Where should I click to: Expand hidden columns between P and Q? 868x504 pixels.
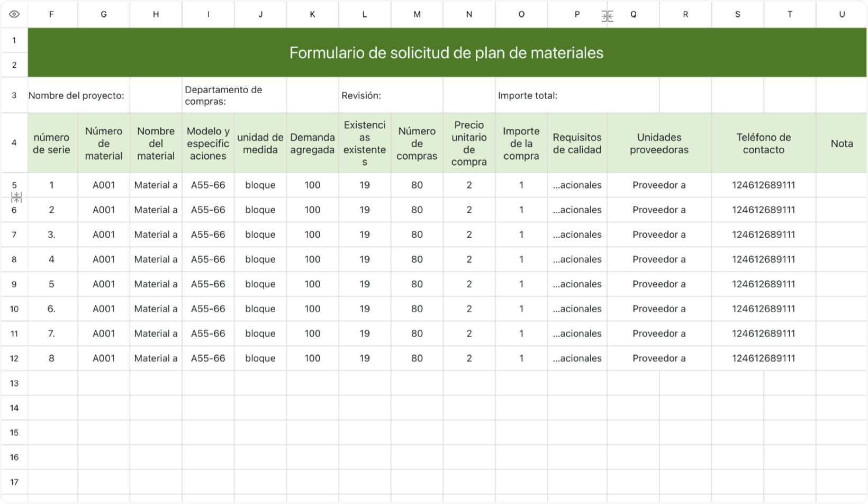(x=607, y=16)
